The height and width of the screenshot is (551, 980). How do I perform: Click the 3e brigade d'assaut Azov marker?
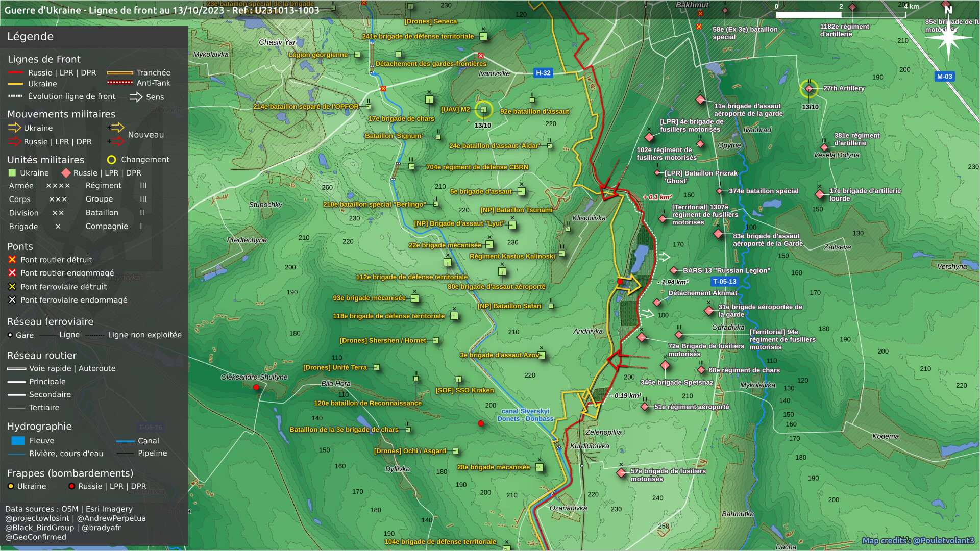[542, 355]
